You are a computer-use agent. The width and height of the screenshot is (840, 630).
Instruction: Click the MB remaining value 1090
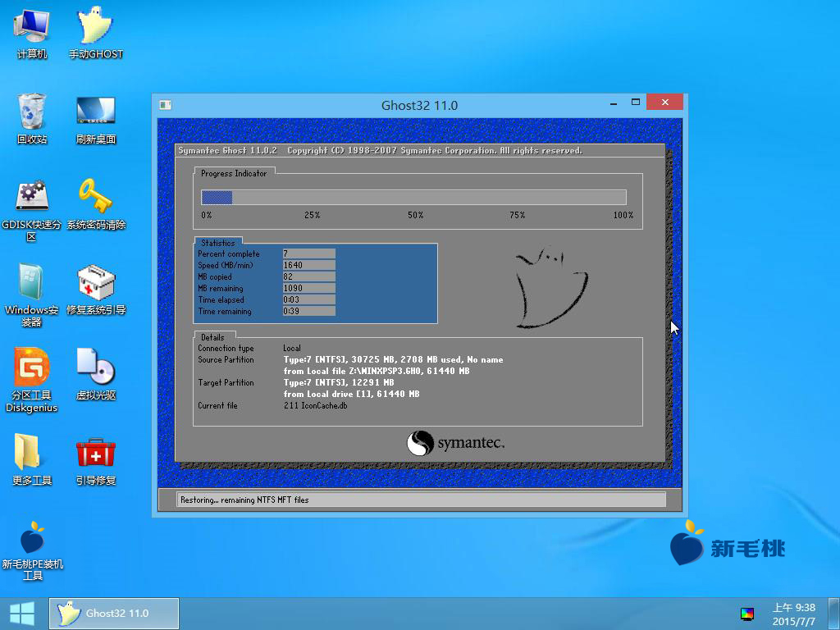308,288
